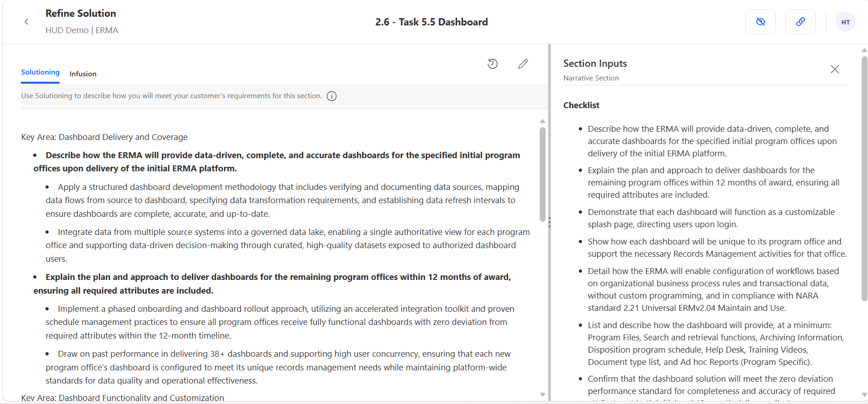Click bullet 'Implement a phased onboarding and dashboard rollout'
868x404 pixels.
(x=280, y=322)
